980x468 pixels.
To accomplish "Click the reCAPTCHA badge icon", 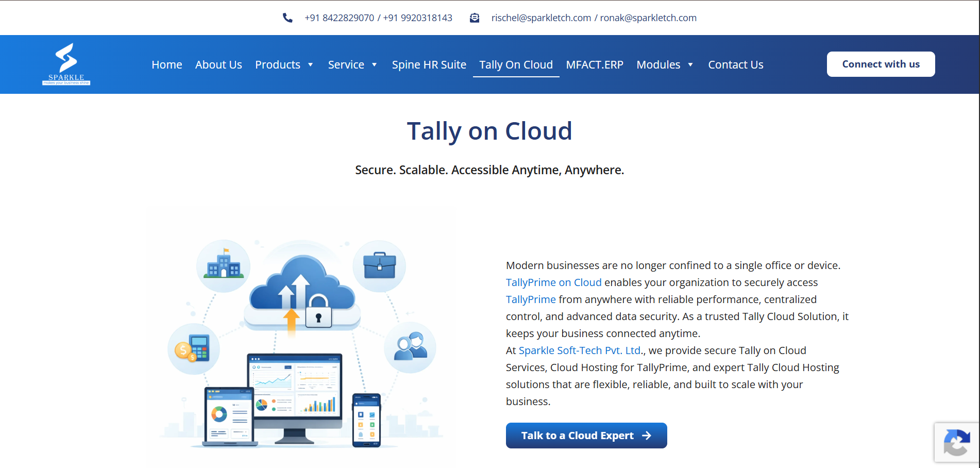I will (x=957, y=443).
